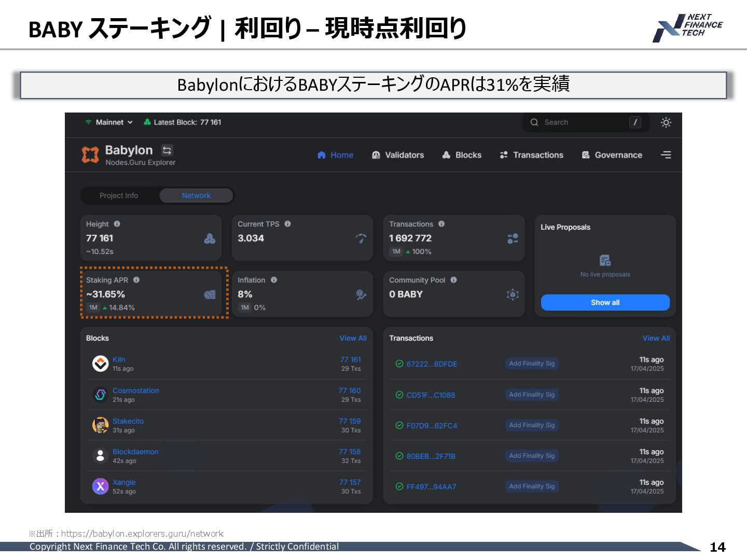Open block 77 158
Viewport: 747px width, 560px height.
[x=350, y=452]
